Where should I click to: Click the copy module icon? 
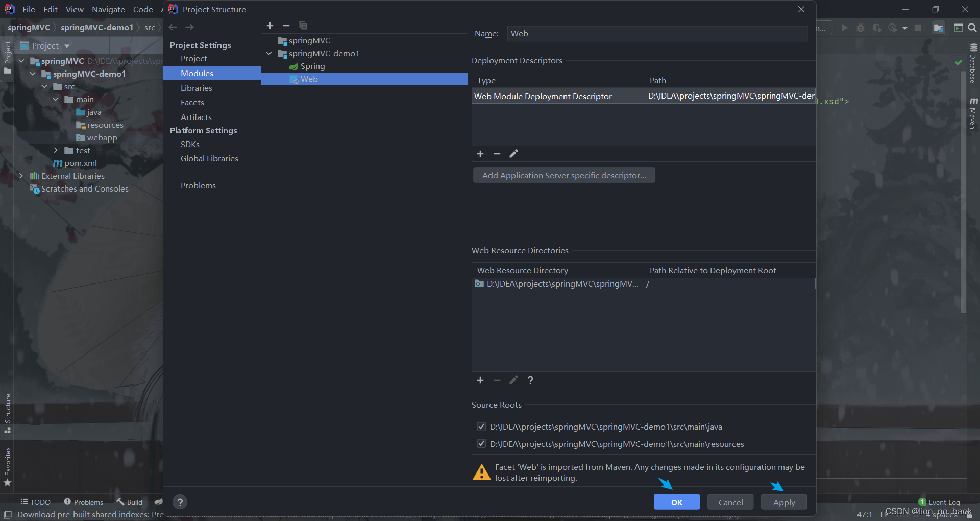pyautogui.click(x=303, y=26)
